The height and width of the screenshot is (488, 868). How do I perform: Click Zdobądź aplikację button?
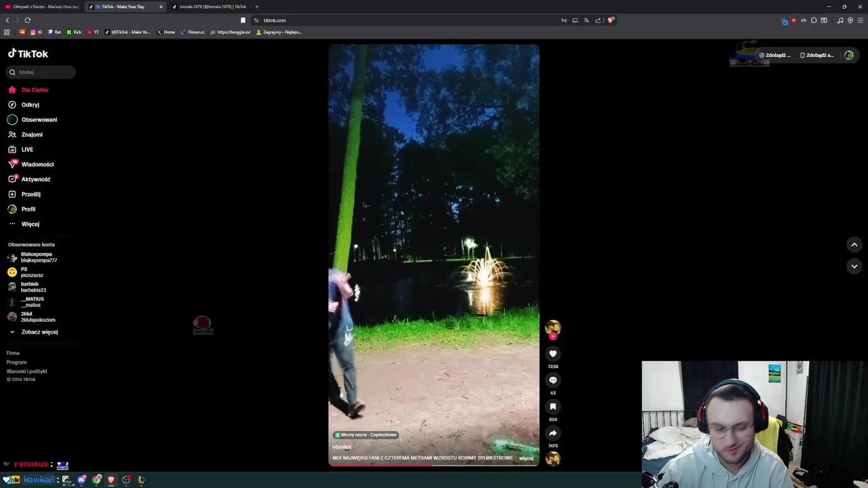pyautogui.click(x=816, y=55)
